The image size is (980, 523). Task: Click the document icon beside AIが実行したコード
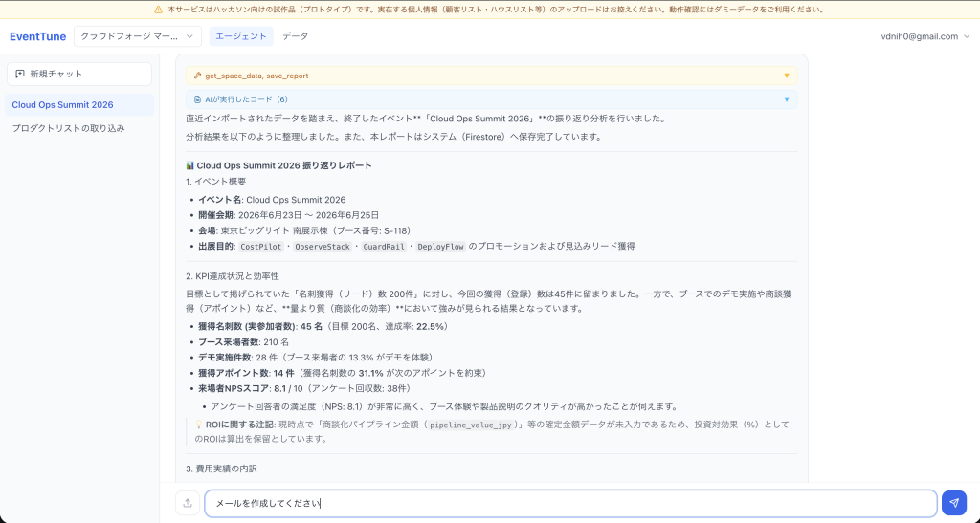(197, 99)
